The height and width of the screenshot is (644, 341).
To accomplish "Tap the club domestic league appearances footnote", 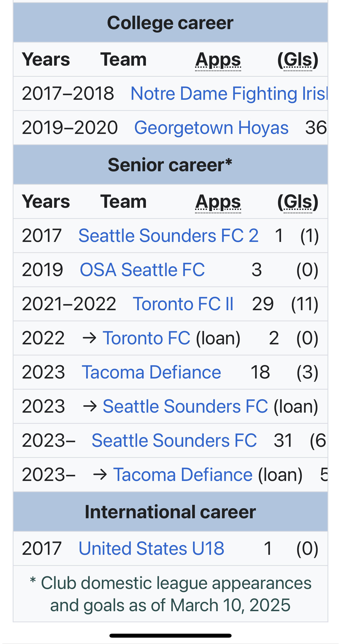I will (x=170, y=594).
